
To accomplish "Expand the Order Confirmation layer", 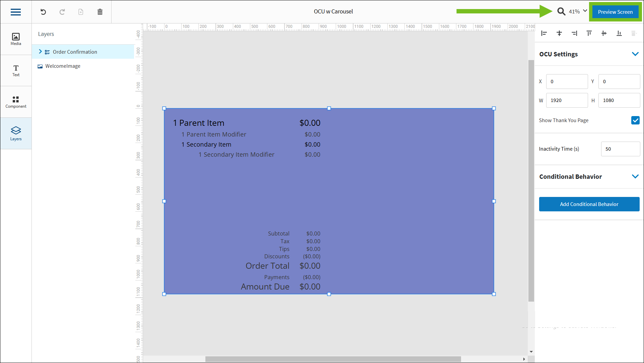I will [x=41, y=52].
